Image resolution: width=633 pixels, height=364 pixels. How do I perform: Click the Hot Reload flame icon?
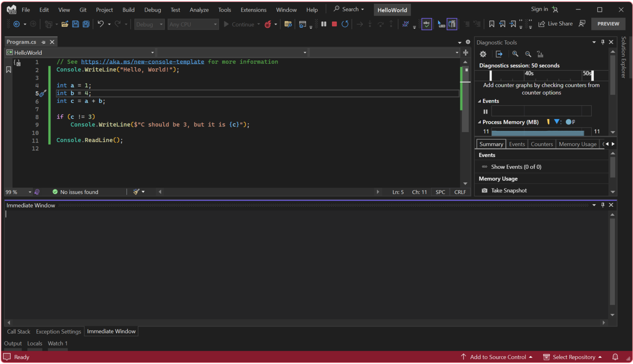click(x=268, y=24)
